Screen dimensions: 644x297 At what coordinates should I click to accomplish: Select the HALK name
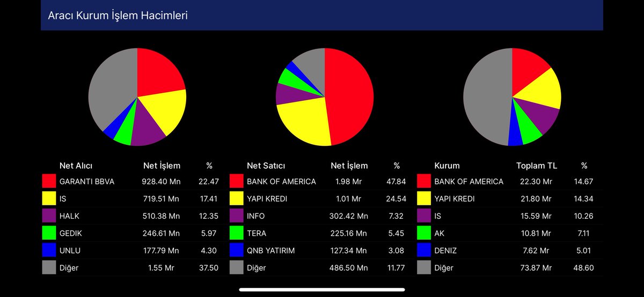(70, 216)
